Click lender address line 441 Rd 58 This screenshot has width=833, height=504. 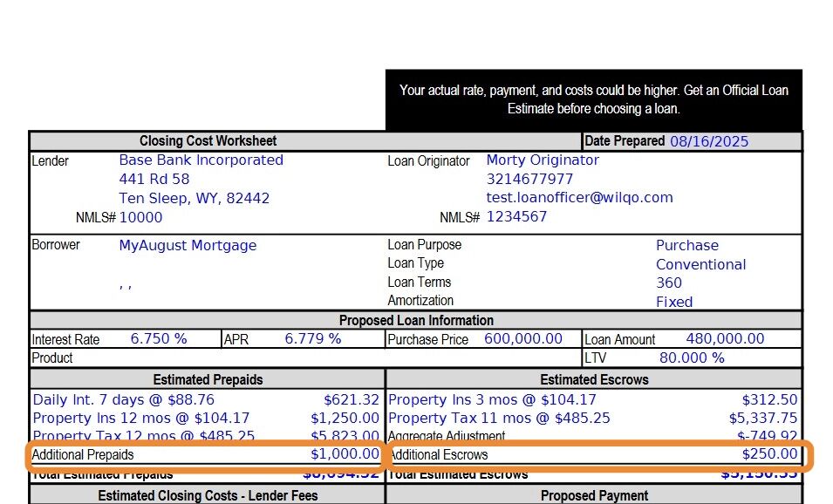154,179
